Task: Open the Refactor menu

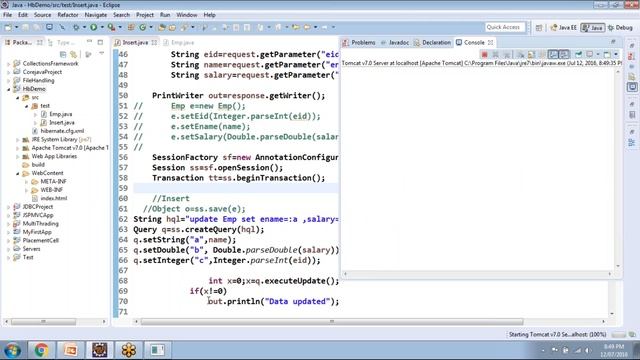Action: click(68, 15)
